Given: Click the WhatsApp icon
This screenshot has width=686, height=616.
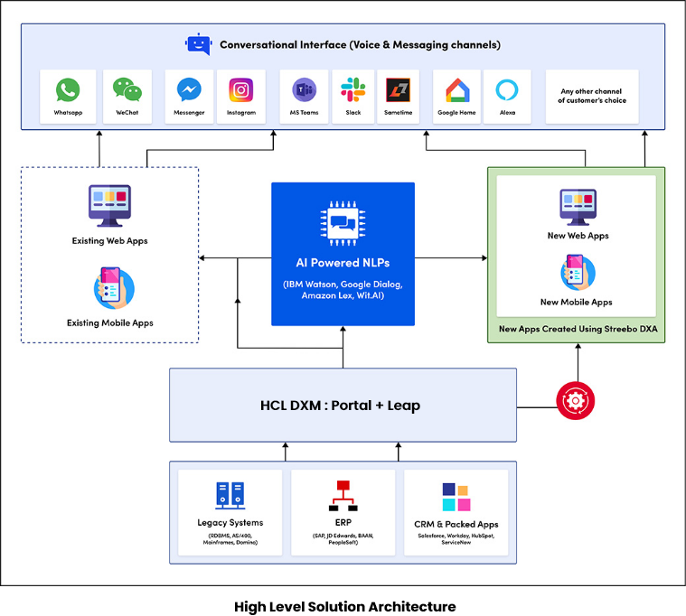Looking at the screenshot, I should (68, 89).
